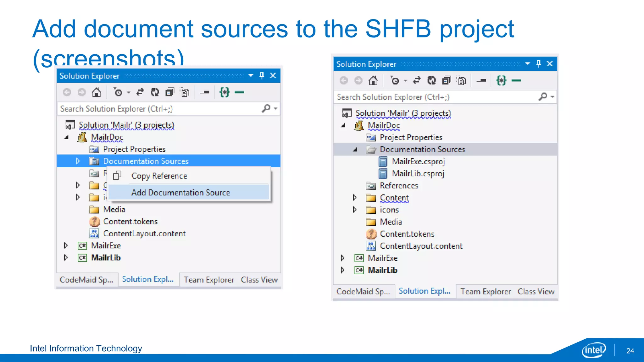Switch to Class View tab in right panel
This screenshot has height=362, width=644.
536,291
